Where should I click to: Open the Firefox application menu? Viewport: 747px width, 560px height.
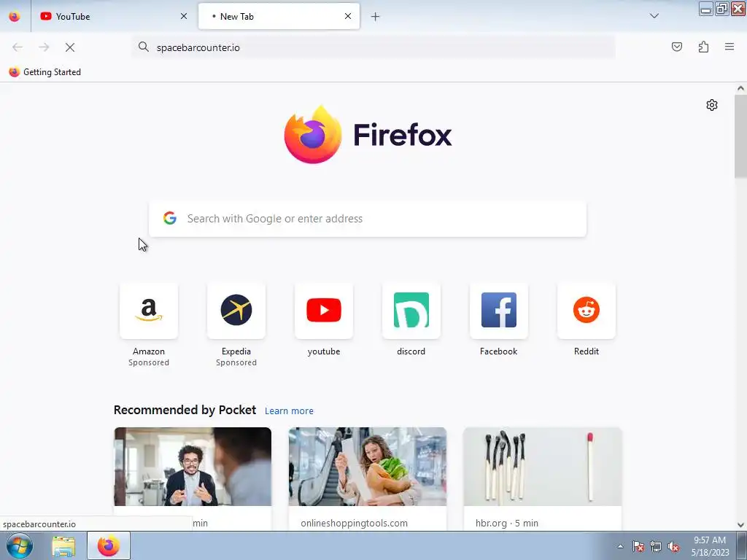pos(729,47)
